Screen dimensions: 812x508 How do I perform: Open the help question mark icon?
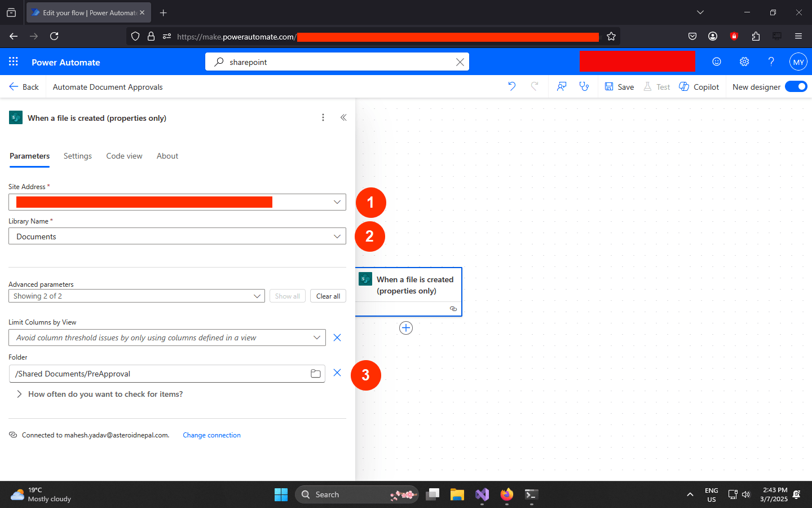click(771, 62)
